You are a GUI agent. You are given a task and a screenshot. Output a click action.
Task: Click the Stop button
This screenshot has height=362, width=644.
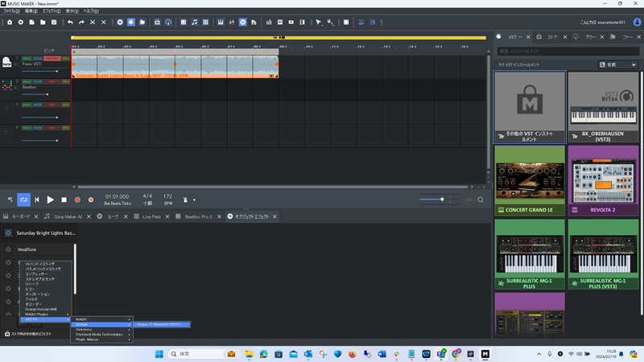64,200
